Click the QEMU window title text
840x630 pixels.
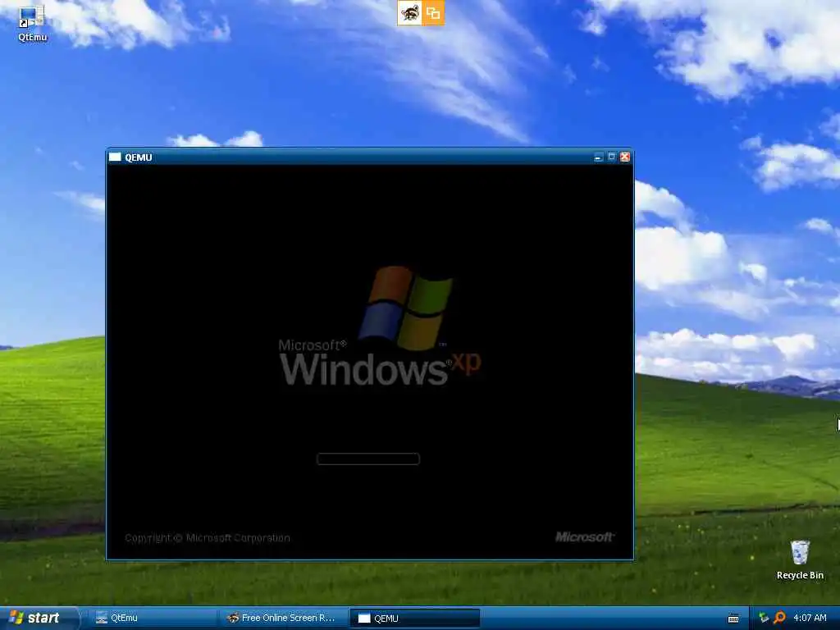tap(138, 157)
